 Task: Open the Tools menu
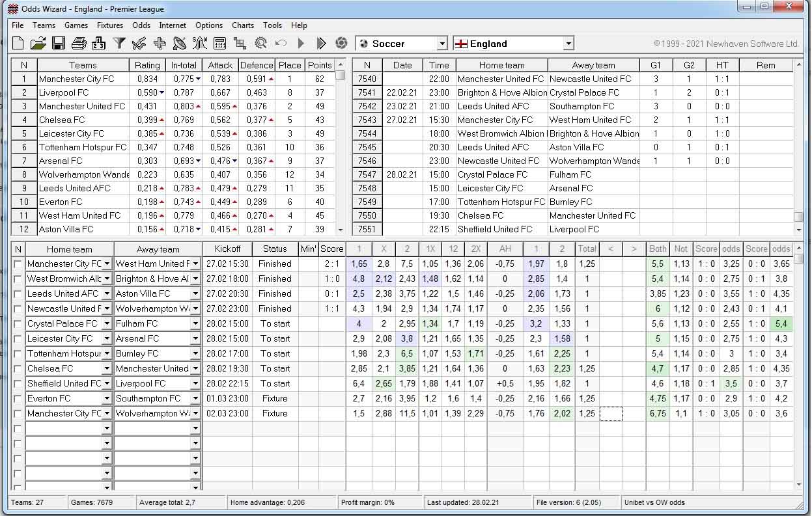tap(272, 25)
